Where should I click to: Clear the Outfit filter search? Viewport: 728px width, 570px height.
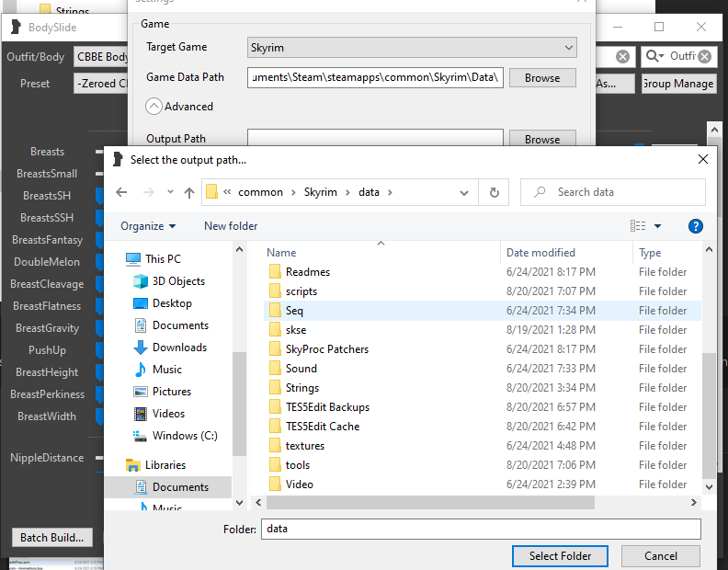point(704,57)
